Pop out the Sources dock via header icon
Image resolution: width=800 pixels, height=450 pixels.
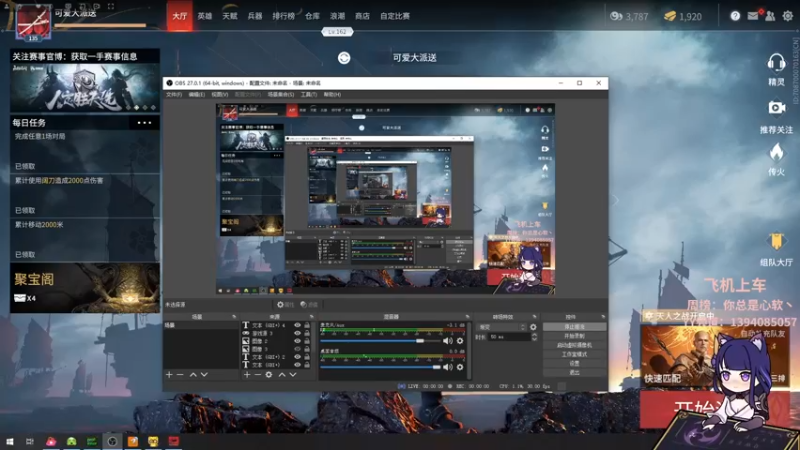tap(312, 317)
